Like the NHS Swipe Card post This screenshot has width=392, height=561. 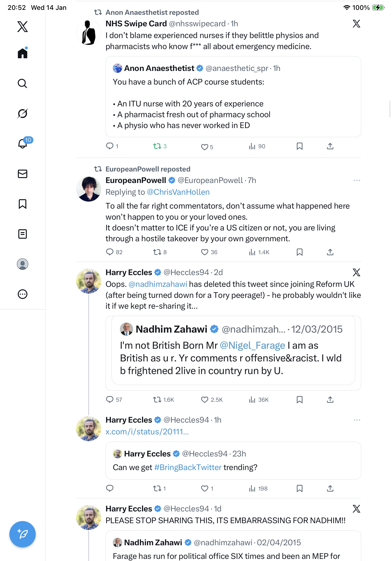click(204, 147)
